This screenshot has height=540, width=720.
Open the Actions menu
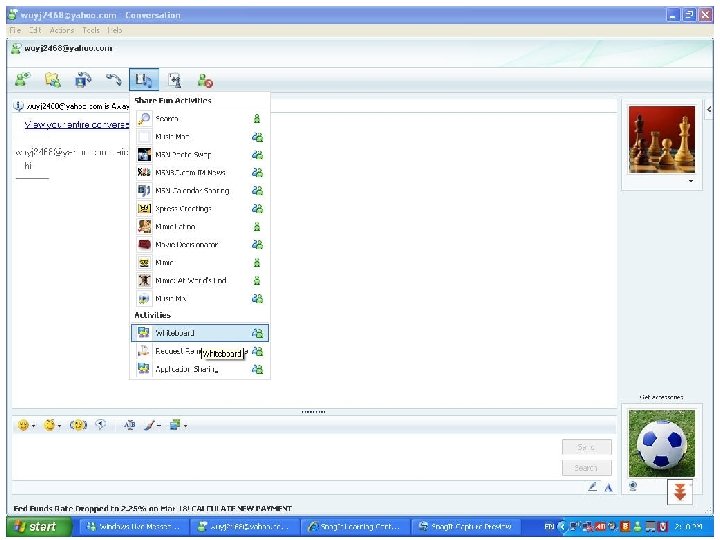pyautogui.click(x=62, y=30)
